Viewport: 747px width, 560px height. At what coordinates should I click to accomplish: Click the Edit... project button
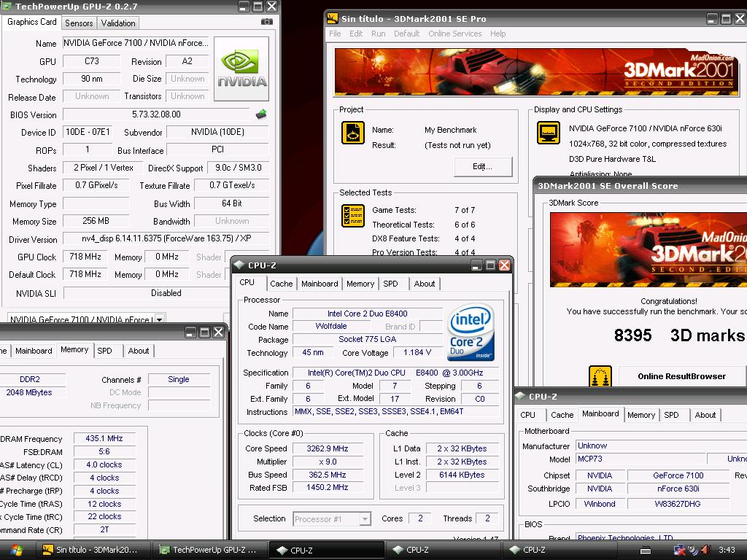[x=483, y=166]
